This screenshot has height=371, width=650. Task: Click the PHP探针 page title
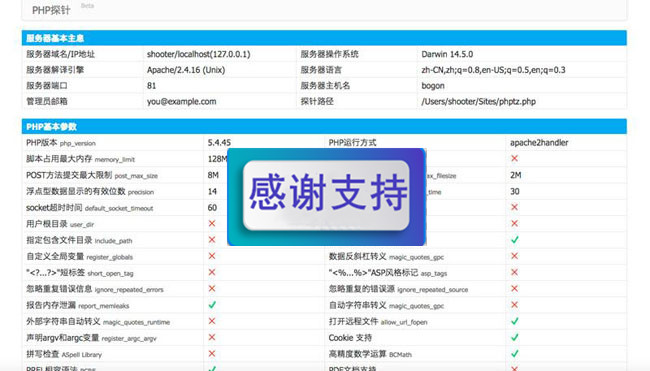click(x=51, y=10)
